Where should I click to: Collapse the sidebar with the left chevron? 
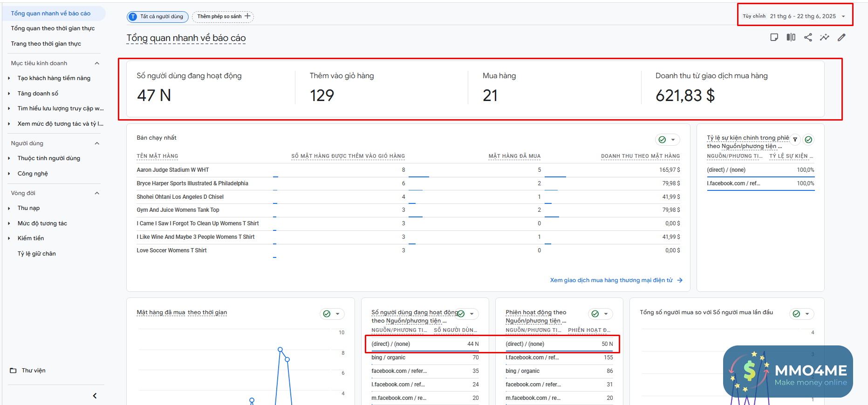point(95,396)
